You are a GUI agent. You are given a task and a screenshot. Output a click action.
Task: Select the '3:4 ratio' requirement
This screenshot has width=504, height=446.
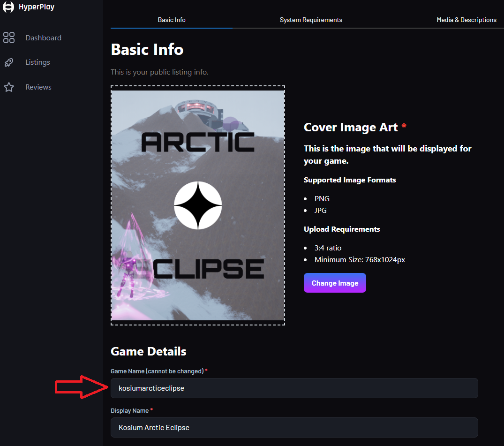tap(328, 248)
